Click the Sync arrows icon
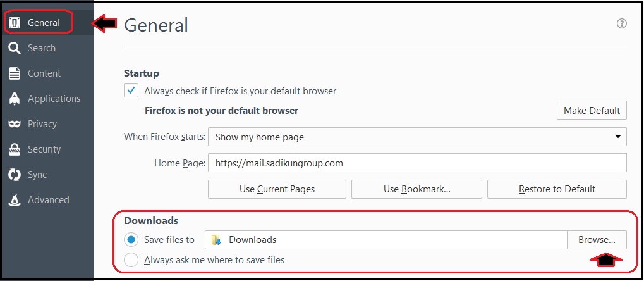Viewport: 644px width, 281px height. 15,175
